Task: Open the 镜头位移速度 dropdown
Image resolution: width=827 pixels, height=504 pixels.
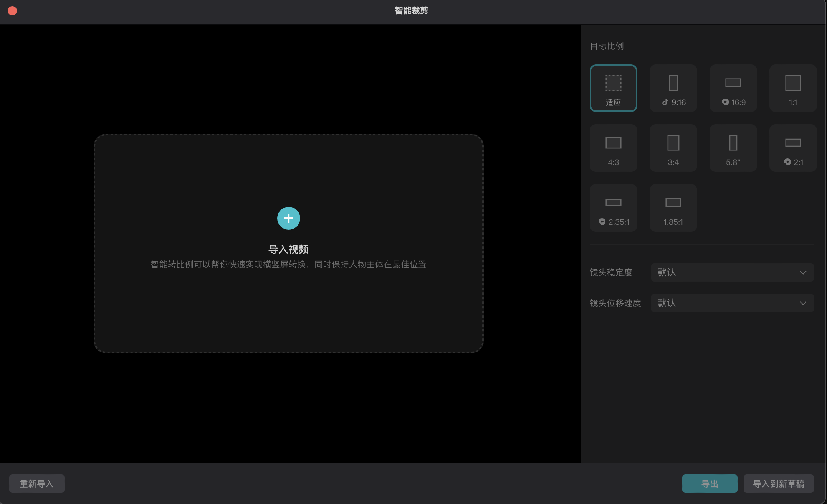Action: pos(732,303)
